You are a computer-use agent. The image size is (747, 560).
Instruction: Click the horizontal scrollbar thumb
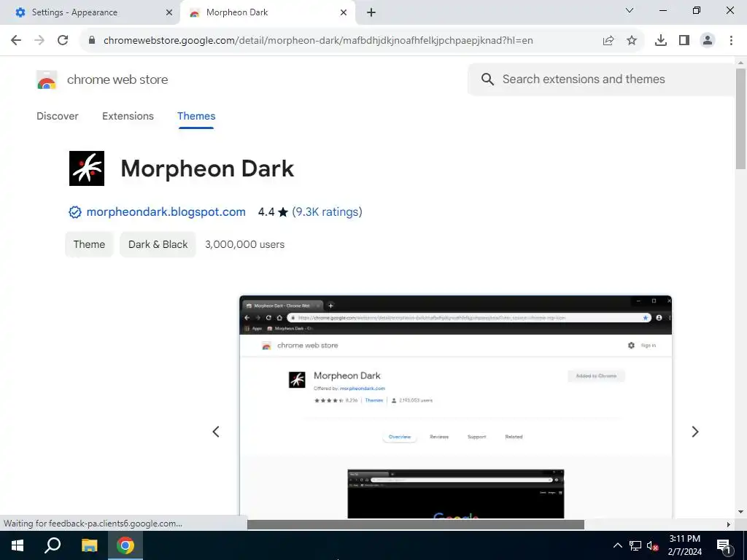tap(415, 524)
